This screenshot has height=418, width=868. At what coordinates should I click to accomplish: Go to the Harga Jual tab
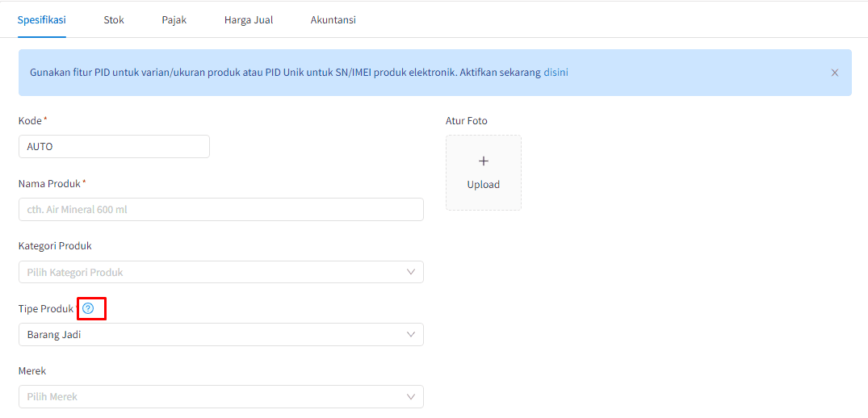point(249,20)
